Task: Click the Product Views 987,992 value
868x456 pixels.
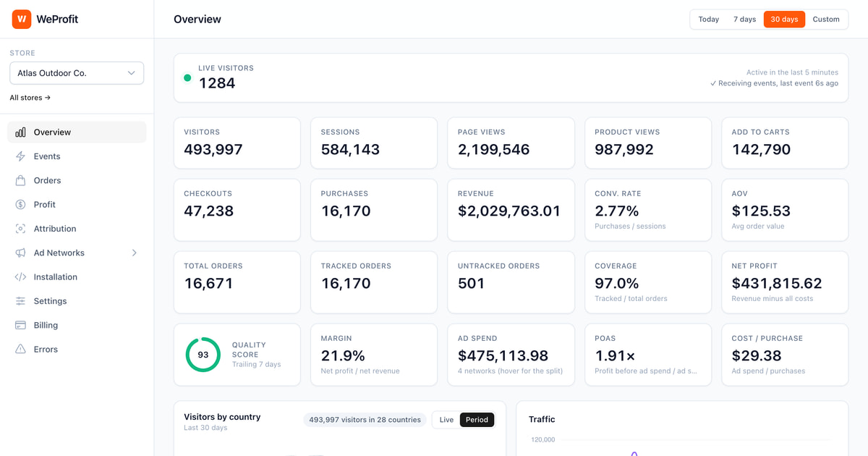Action: [x=624, y=150]
